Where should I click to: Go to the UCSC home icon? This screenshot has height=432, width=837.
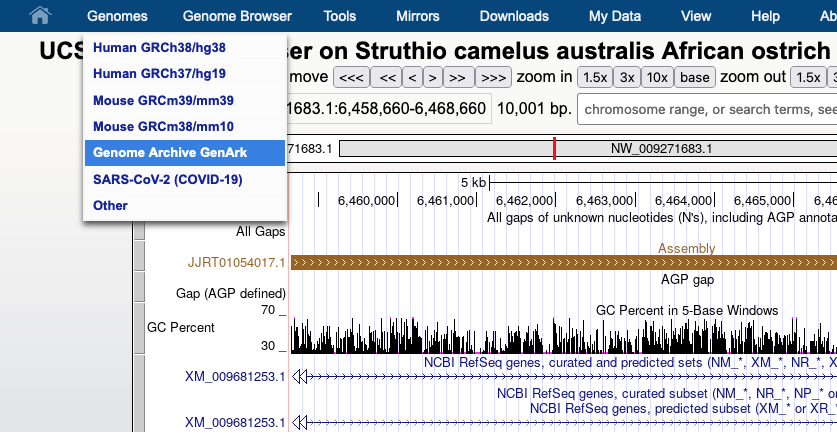point(40,15)
